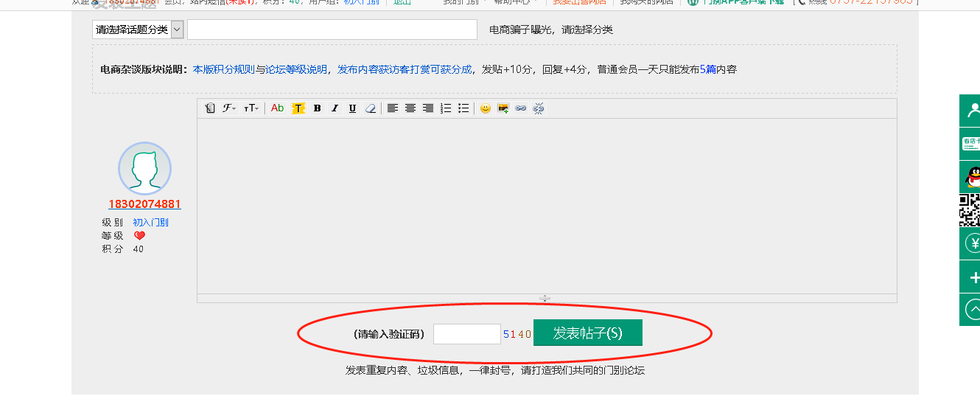Open the 18302074881 username profile link

pos(144,204)
